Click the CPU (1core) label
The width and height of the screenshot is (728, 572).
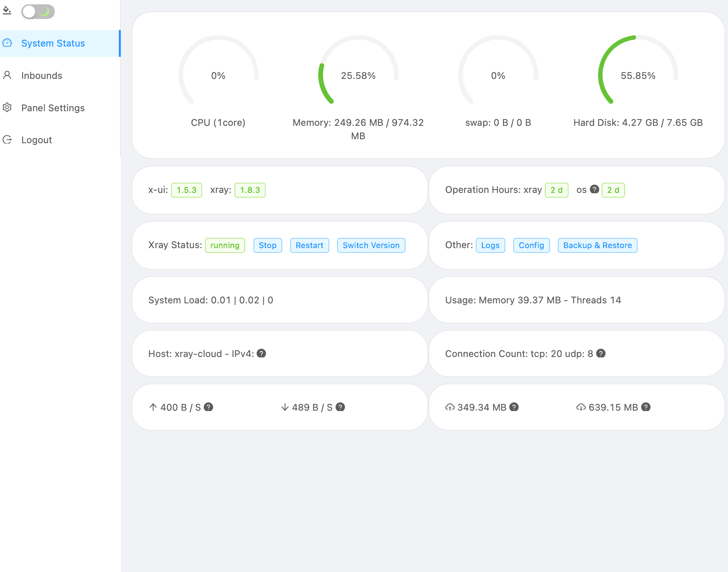coord(218,123)
